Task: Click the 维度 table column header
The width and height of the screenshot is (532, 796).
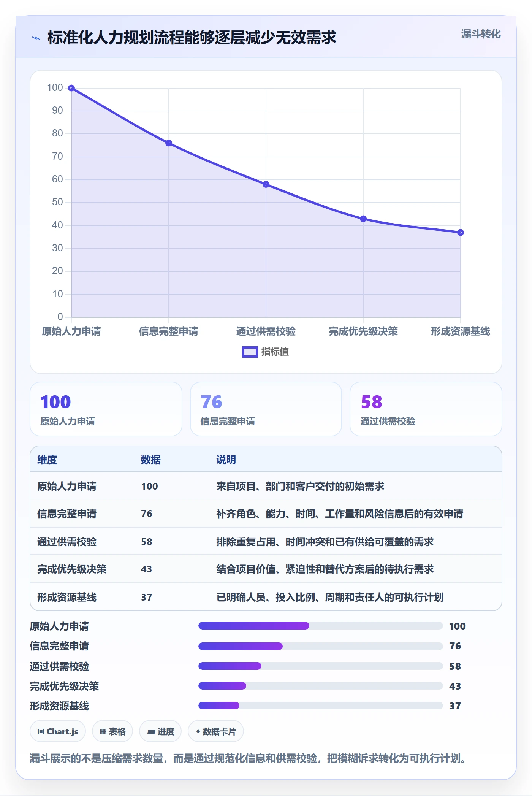Action: (x=47, y=460)
